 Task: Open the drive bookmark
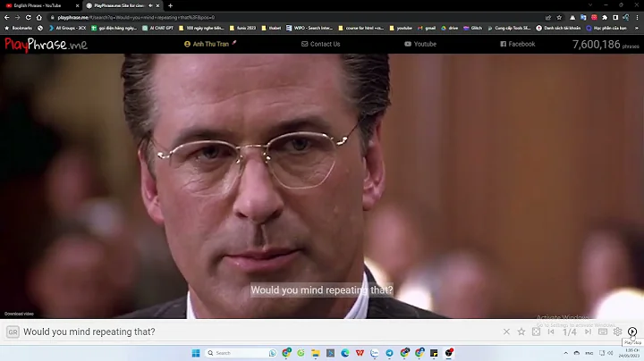pyautogui.click(x=449, y=28)
